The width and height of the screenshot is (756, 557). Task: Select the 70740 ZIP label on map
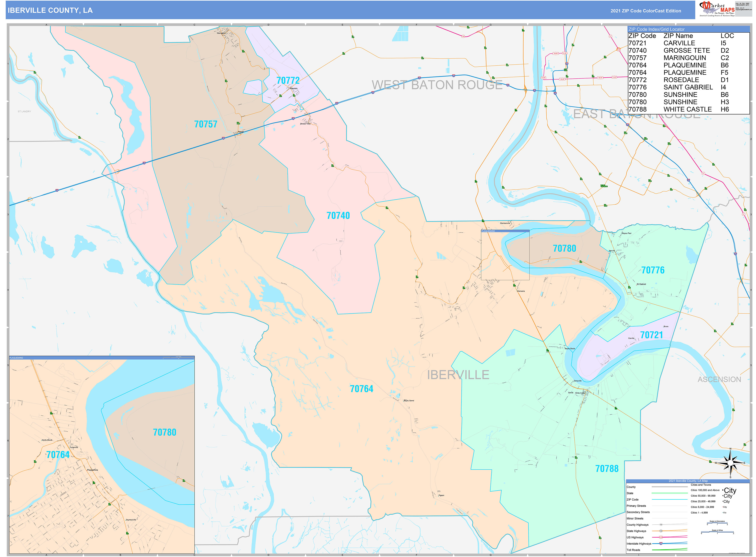pos(338,216)
